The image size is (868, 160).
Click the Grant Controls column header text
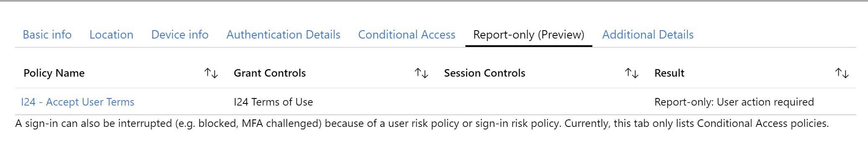tap(270, 73)
